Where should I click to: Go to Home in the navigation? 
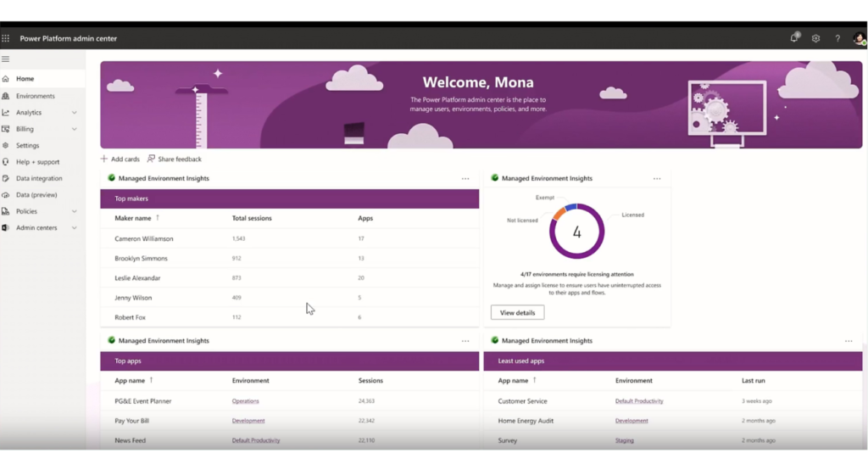tap(42, 79)
